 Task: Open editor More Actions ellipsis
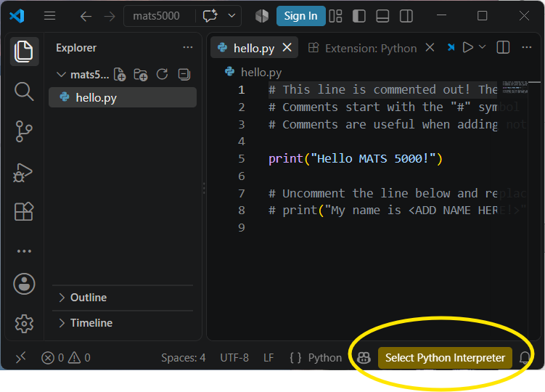tap(527, 47)
